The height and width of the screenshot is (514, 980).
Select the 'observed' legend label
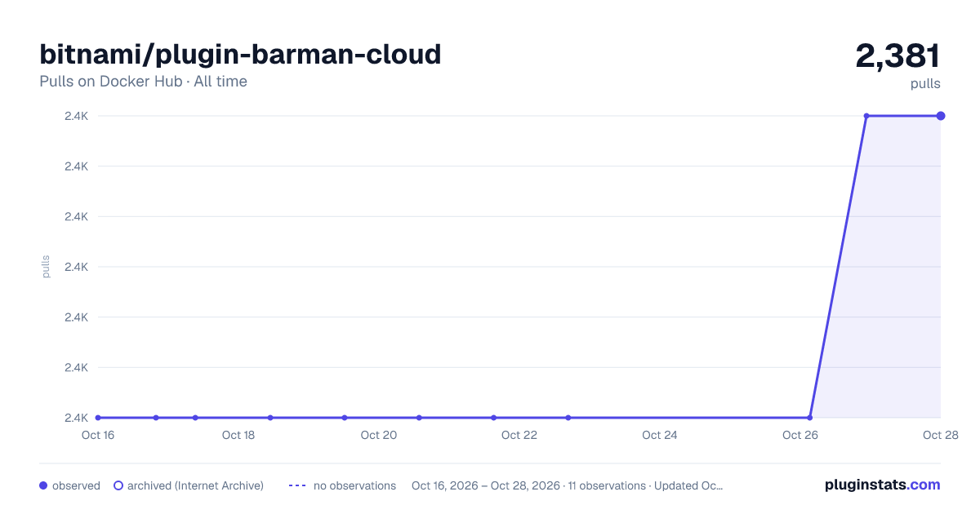click(x=76, y=485)
